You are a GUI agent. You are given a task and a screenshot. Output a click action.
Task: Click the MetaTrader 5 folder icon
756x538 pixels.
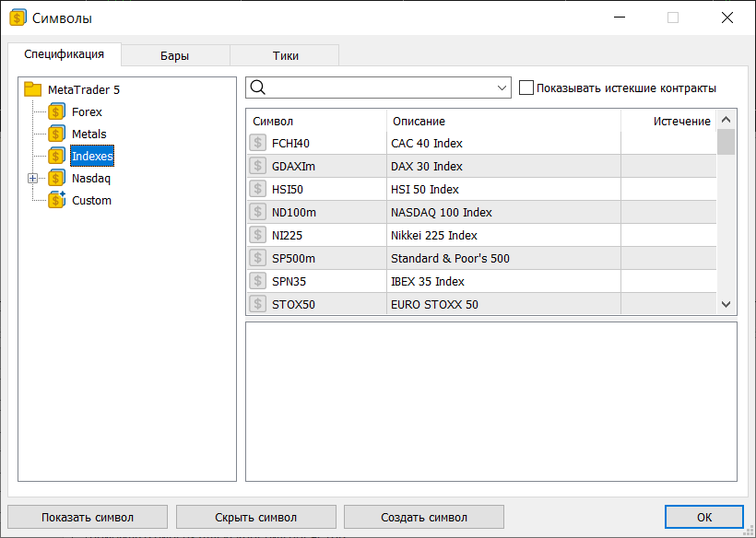(33, 89)
